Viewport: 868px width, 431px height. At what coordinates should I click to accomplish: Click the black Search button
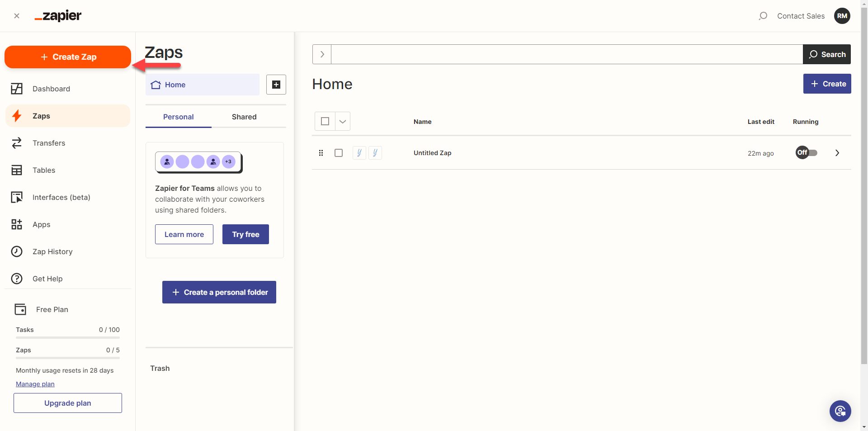(x=827, y=54)
